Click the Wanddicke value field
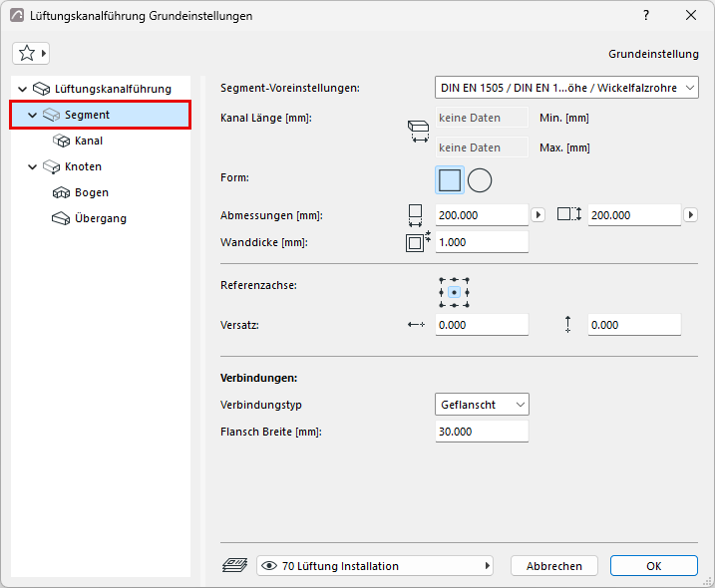Screen dimensions: 715x588 coord(482,242)
